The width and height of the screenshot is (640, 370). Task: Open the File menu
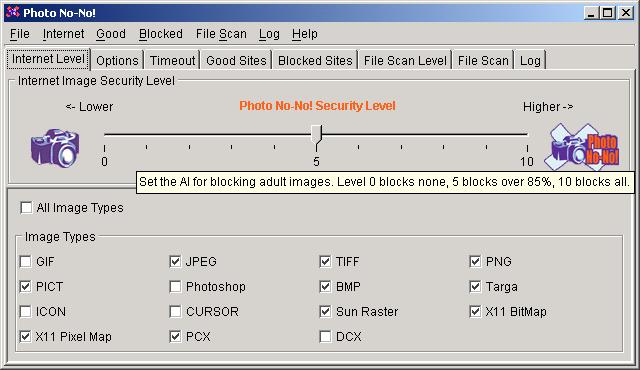click(x=20, y=34)
